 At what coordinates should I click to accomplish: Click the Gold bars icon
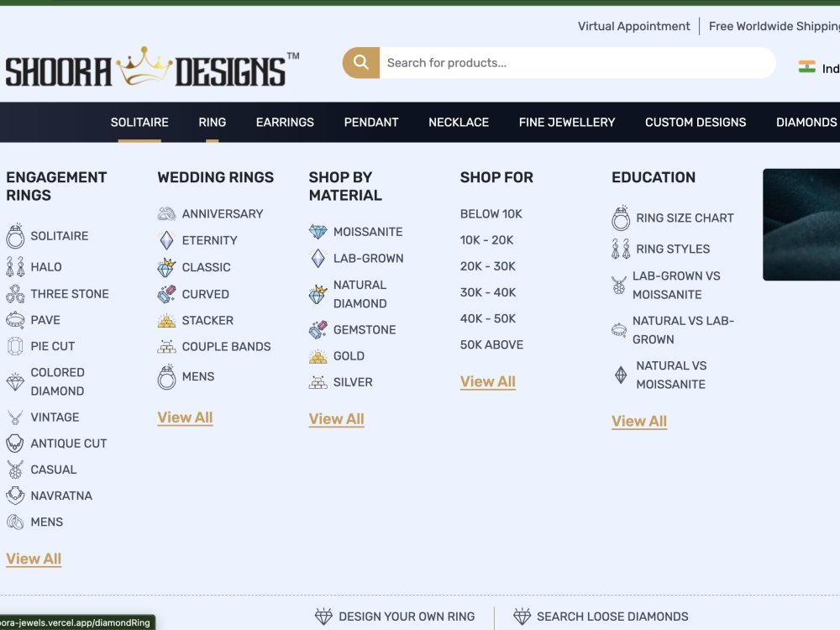pyautogui.click(x=318, y=355)
